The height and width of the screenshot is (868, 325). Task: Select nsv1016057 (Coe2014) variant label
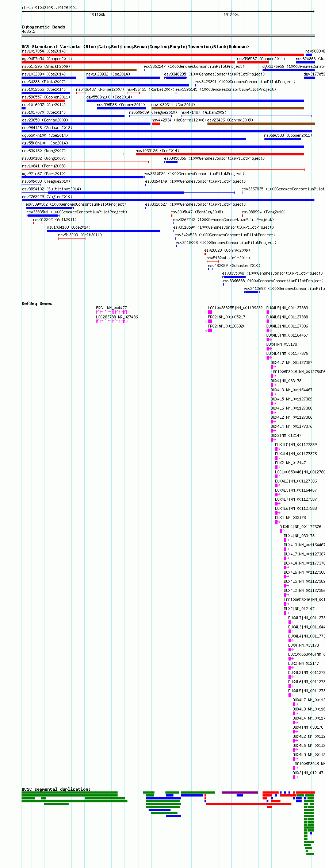tap(44, 105)
